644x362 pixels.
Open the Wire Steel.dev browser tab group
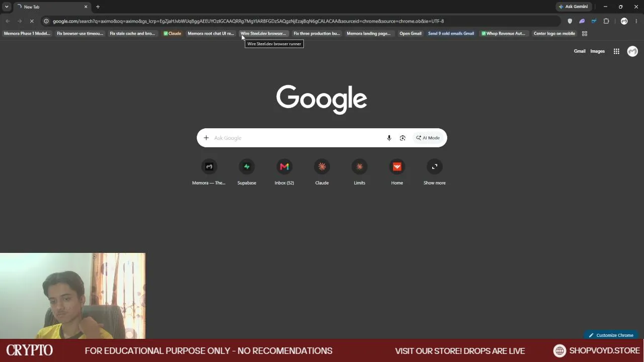pyautogui.click(x=263, y=34)
